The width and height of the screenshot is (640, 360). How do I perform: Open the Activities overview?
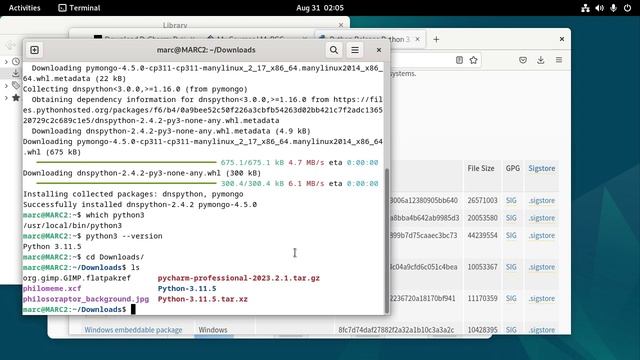(x=24, y=8)
